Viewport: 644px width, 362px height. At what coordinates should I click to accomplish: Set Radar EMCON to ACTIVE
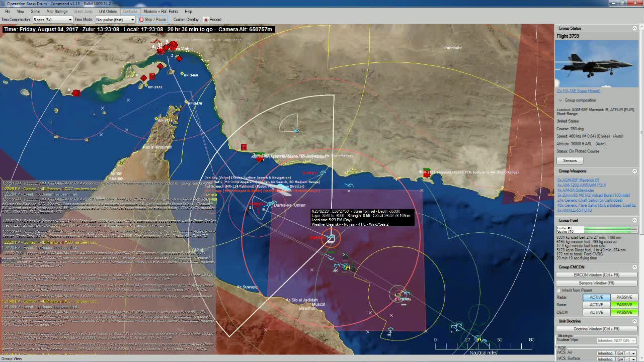coord(596,297)
